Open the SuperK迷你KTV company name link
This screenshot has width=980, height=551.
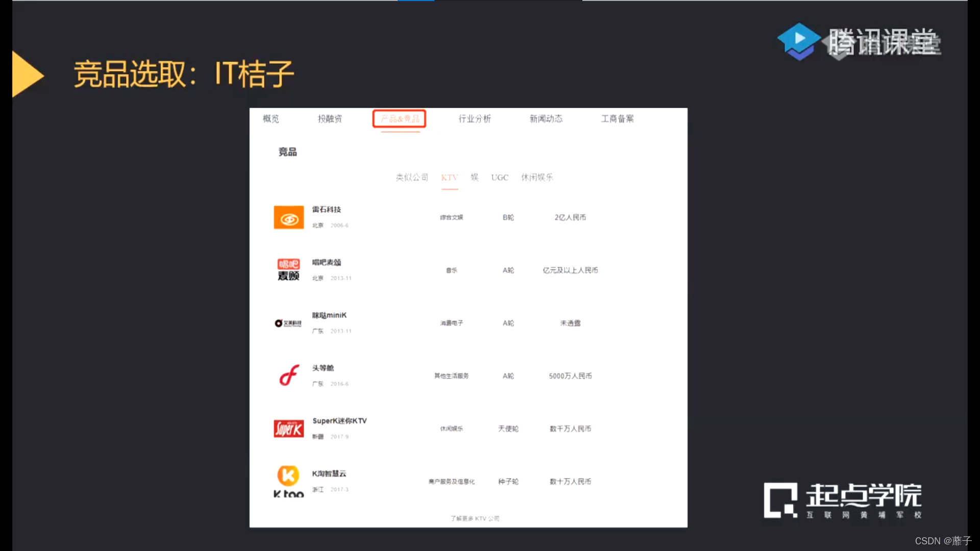pos(339,421)
